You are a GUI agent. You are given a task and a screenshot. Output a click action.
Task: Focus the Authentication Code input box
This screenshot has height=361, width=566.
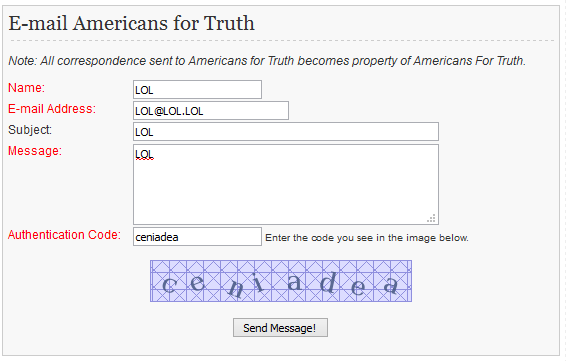coord(197,236)
